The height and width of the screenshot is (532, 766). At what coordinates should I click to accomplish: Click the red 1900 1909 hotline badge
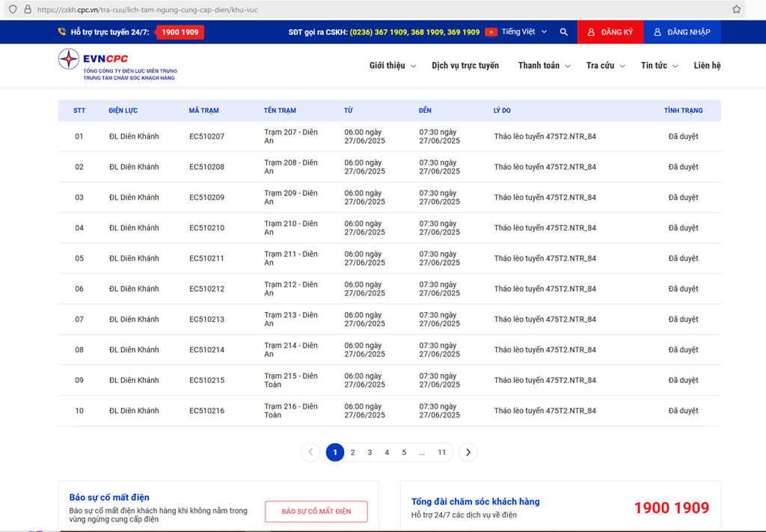tap(180, 32)
